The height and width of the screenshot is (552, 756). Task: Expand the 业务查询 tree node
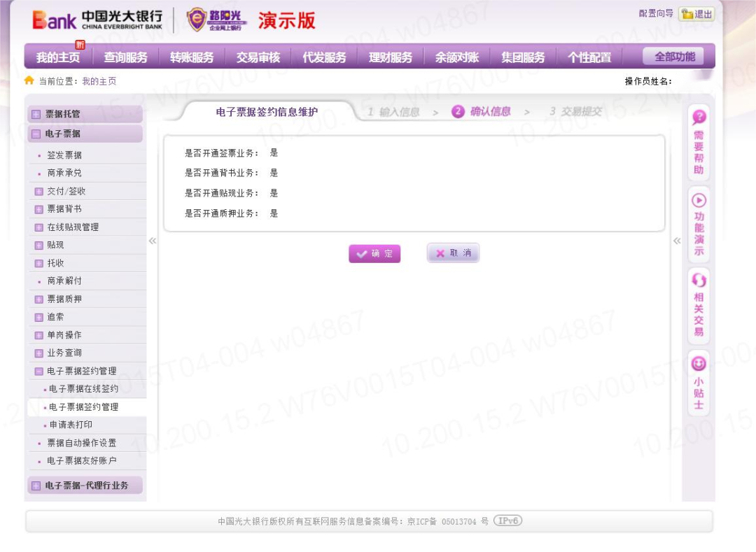[x=39, y=353]
